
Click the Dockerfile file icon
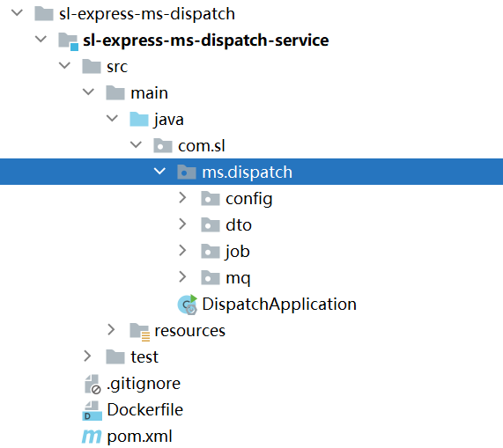pos(92,410)
